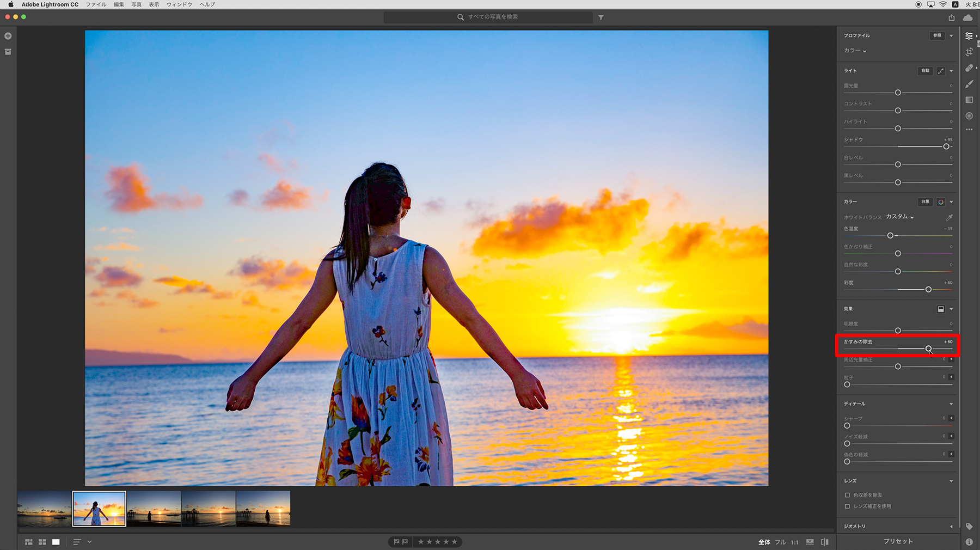Enable 色収差を除去 checkbox
Viewport: 980px width, 550px height.
pyautogui.click(x=847, y=495)
